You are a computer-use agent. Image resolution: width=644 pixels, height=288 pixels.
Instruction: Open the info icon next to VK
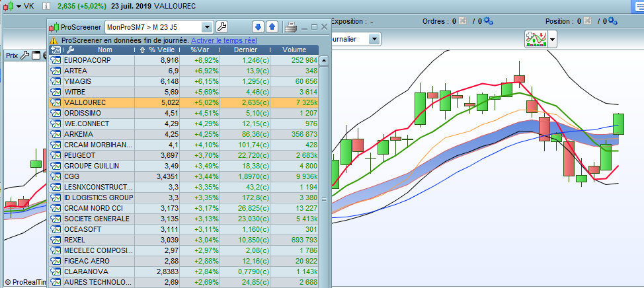[x=46, y=6]
